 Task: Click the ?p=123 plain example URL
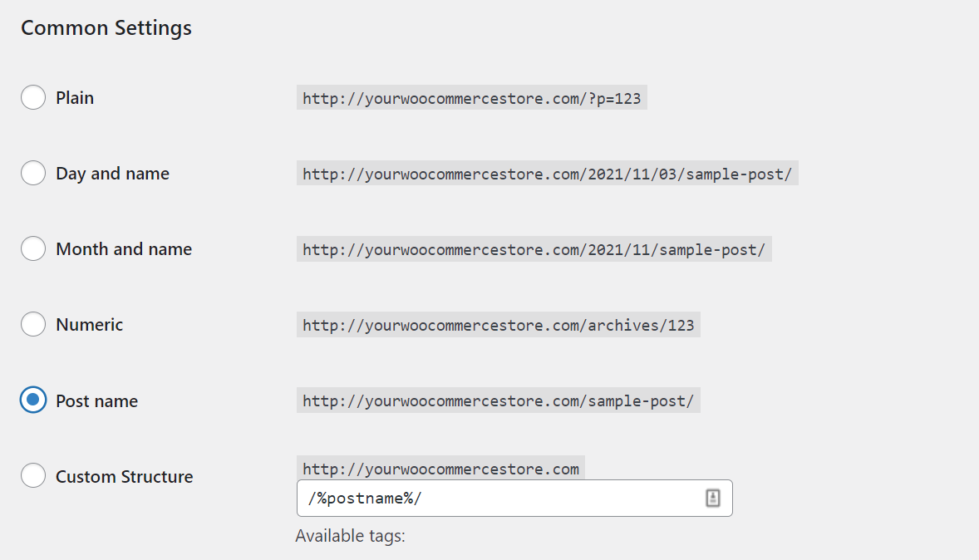coord(471,99)
